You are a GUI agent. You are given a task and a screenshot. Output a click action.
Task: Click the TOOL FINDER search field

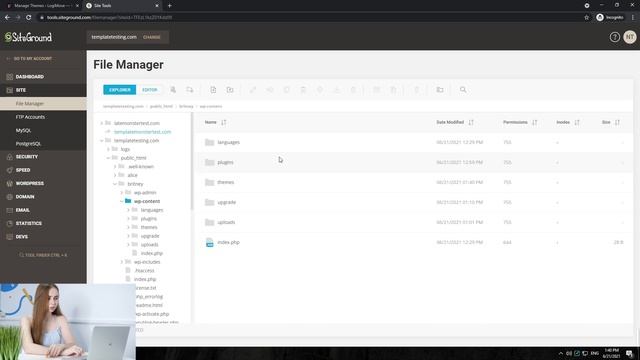click(43, 255)
